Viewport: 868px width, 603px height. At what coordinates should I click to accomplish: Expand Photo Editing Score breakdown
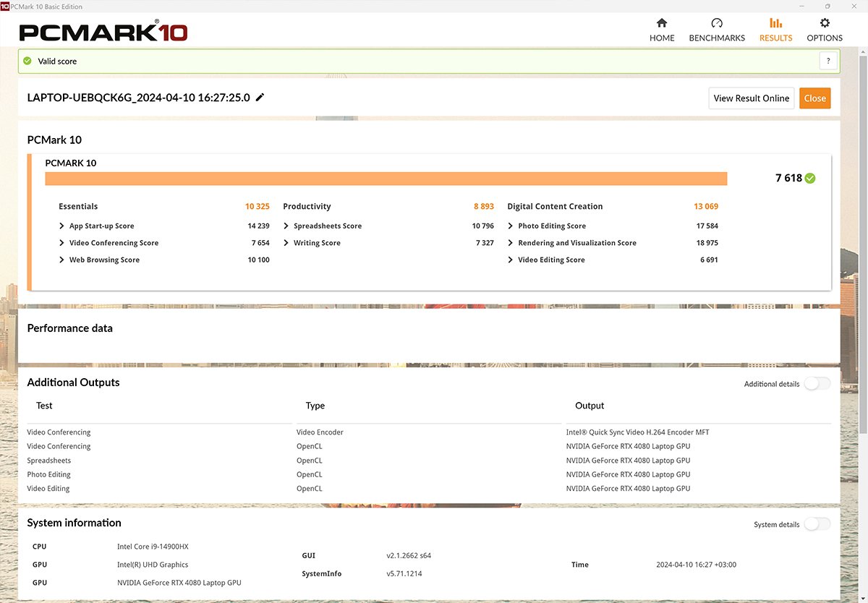tap(511, 226)
